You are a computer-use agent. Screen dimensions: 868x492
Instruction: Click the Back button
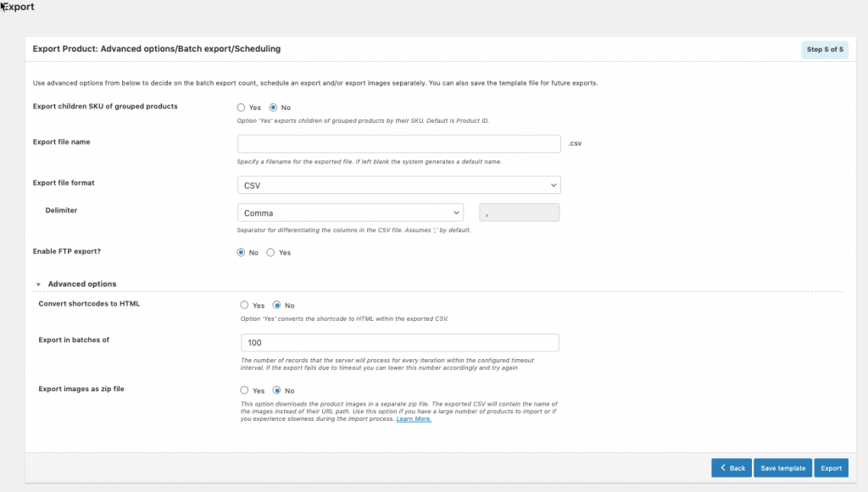(731, 467)
